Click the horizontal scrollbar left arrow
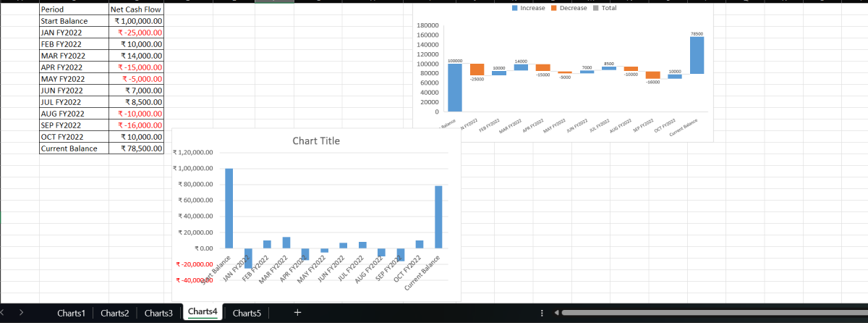The height and width of the screenshot is (323, 868). tap(556, 313)
